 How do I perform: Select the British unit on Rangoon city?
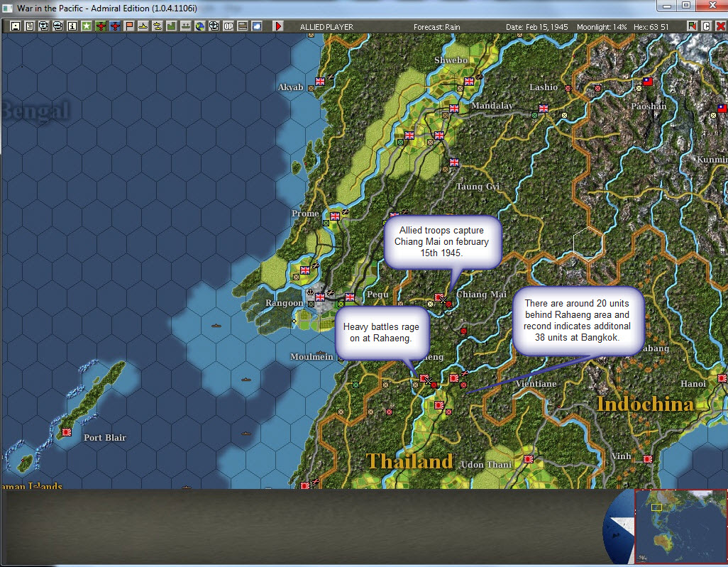[320, 297]
